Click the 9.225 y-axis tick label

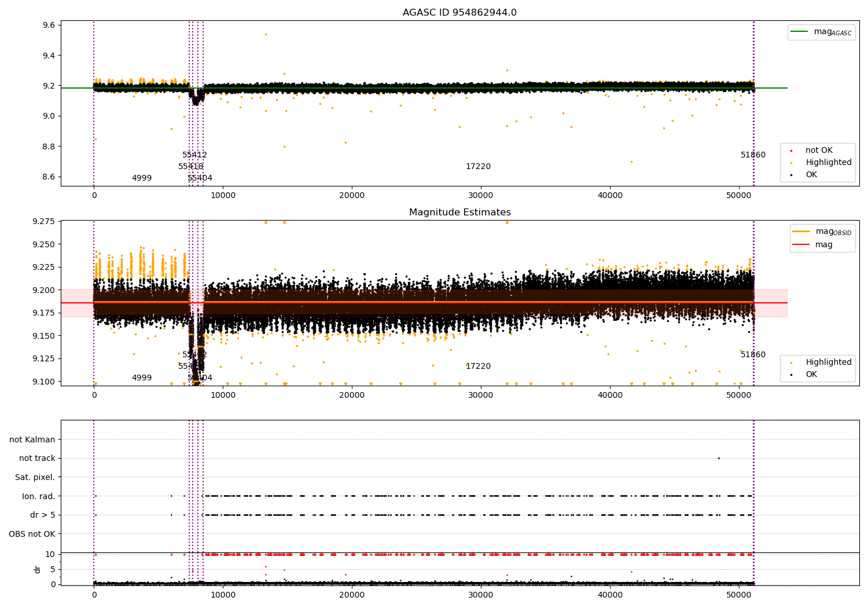click(44, 267)
